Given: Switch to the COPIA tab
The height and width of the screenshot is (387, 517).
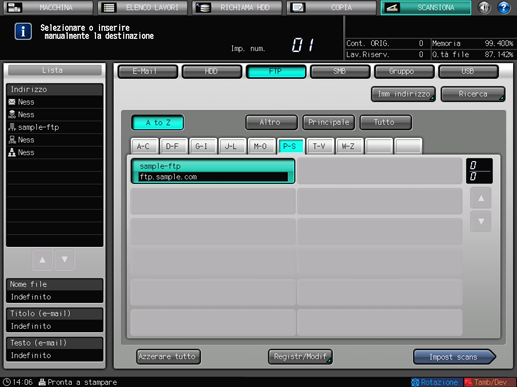Looking at the screenshot, I should click(332, 7).
